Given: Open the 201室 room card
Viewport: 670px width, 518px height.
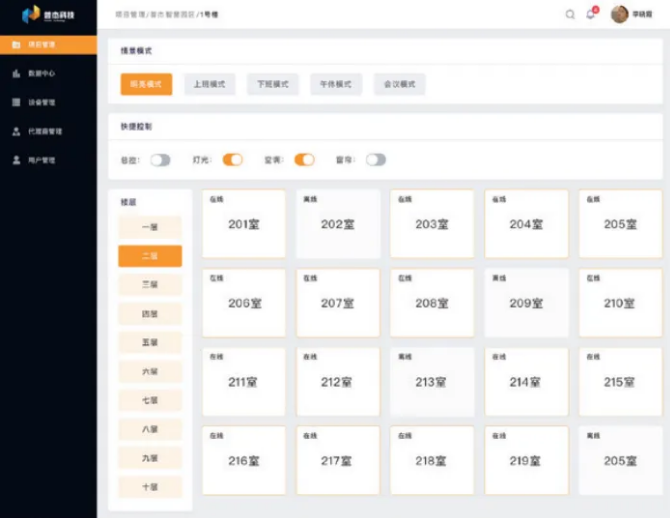Looking at the screenshot, I should 244,224.
